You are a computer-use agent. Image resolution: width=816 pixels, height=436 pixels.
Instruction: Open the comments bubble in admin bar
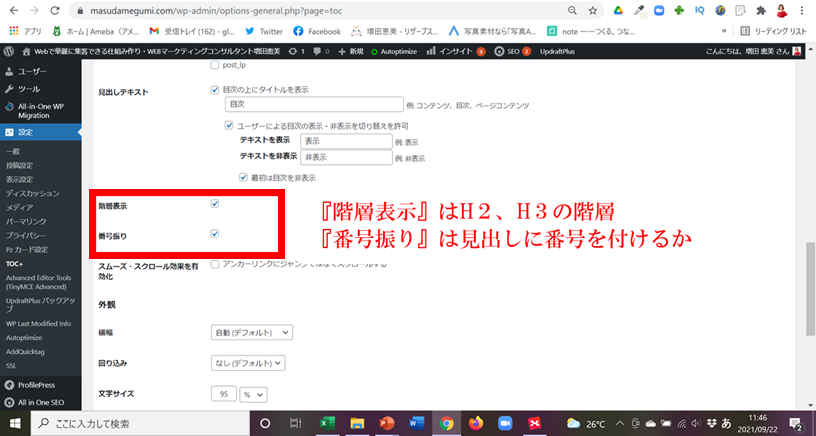coord(321,51)
